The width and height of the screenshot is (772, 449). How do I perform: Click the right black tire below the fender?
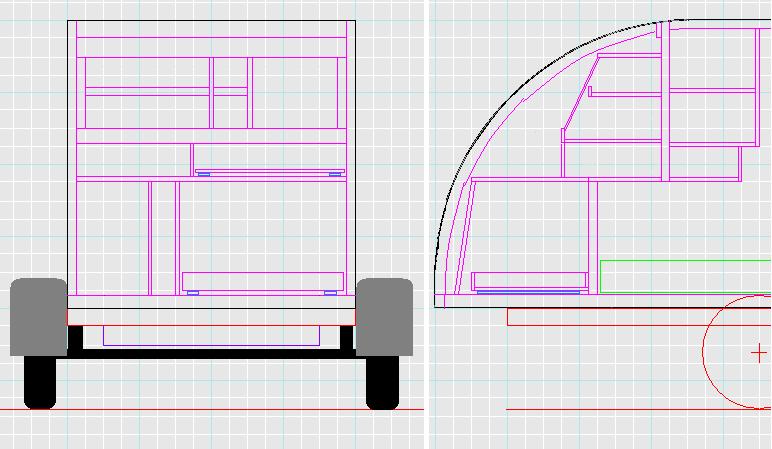[383, 383]
